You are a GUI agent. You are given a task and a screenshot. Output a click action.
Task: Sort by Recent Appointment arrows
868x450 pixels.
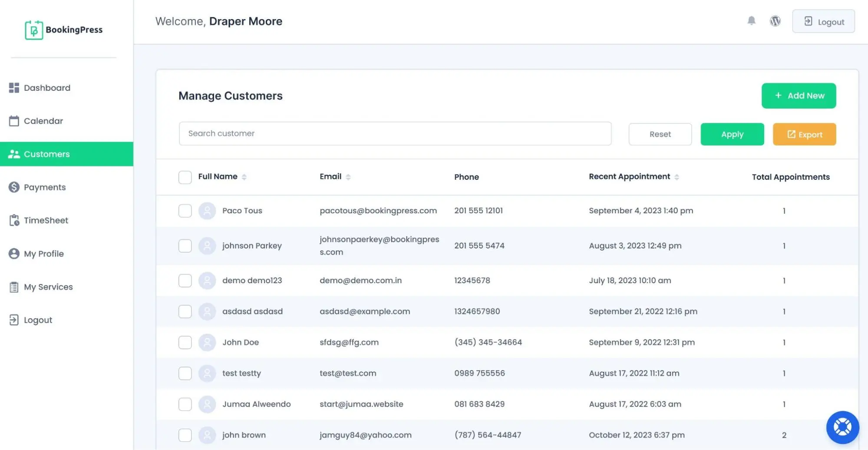coord(677,177)
